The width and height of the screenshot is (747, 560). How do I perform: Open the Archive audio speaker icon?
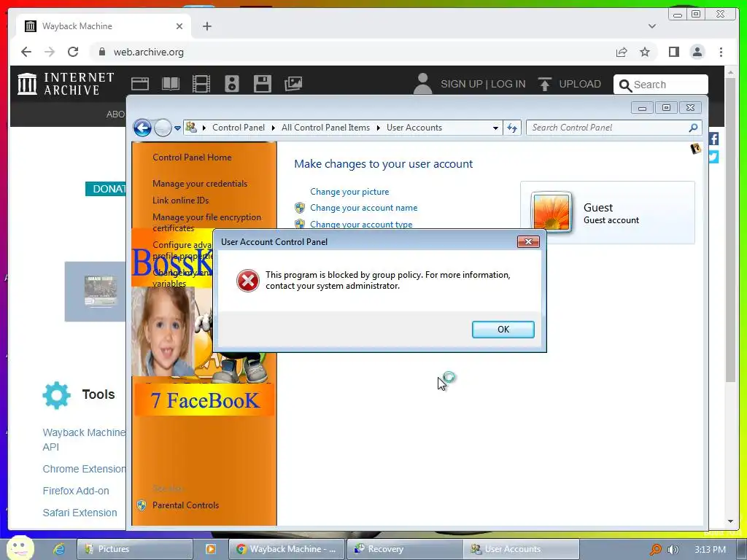point(232,84)
